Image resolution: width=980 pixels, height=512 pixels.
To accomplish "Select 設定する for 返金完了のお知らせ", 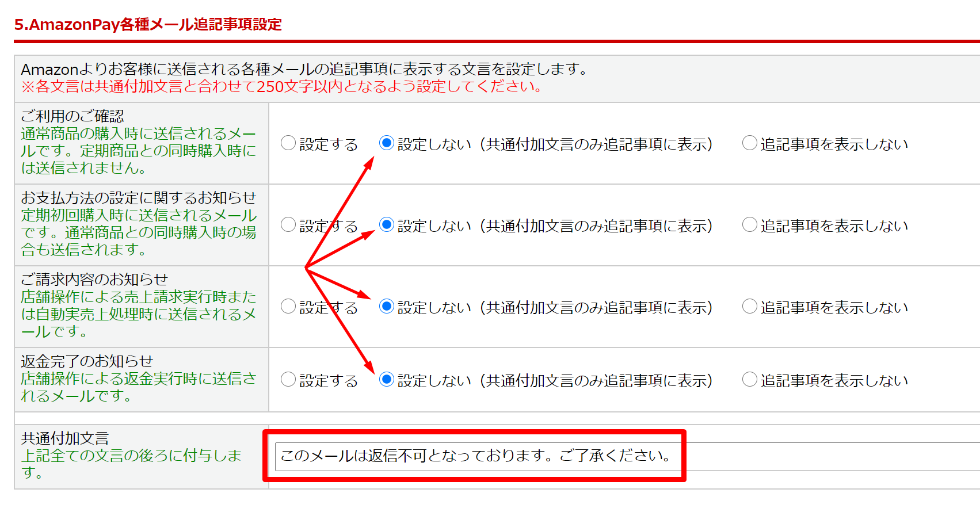I will point(288,380).
